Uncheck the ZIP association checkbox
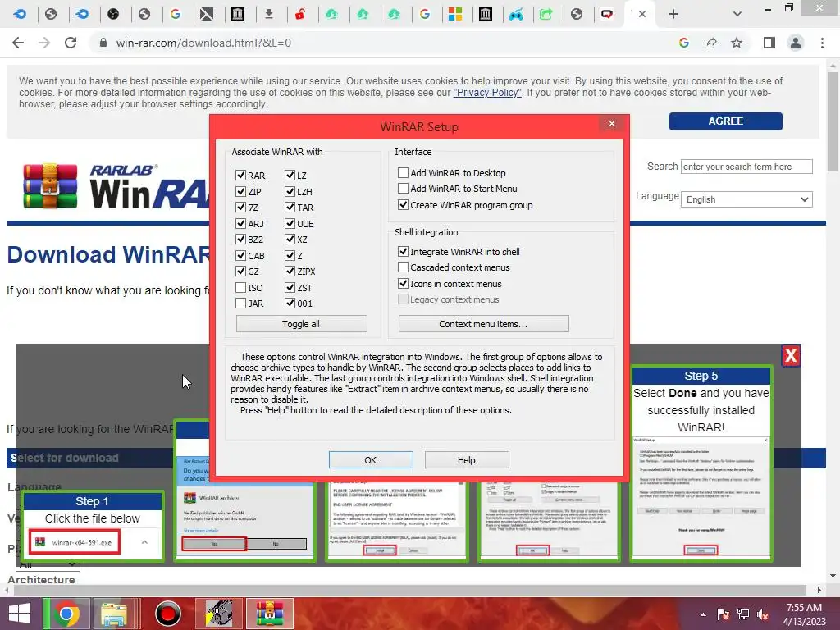This screenshot has height=630, width=840. coord(240,191)
